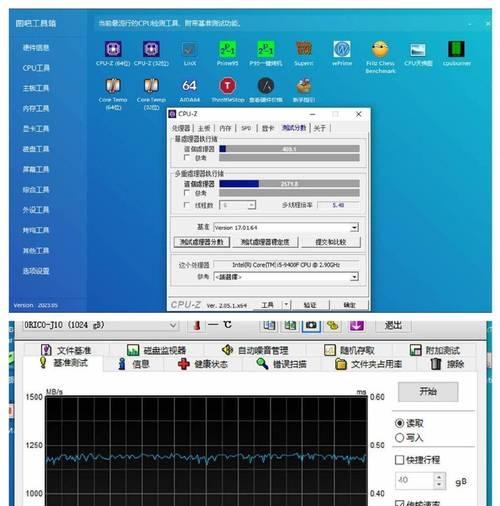Select the 写入 radio button
The image size is (500, 506).
click(399, 437)
